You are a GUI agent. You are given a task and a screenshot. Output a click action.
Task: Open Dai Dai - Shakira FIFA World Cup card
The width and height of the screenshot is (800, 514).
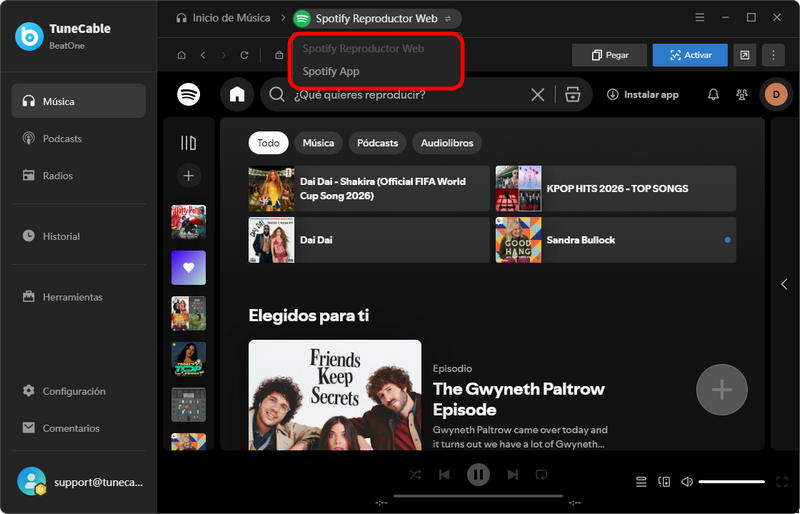point(369,188)
